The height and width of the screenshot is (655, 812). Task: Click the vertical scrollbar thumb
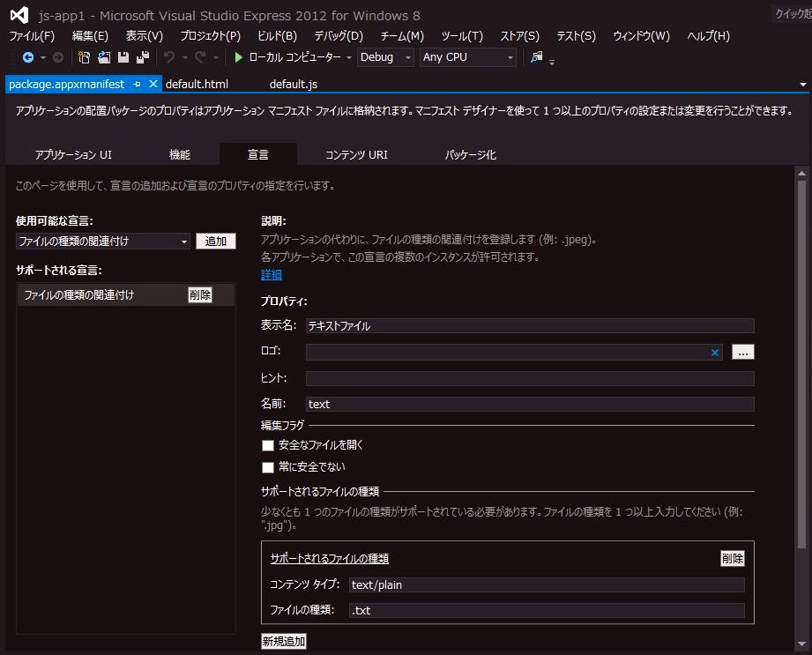pos(801,364)
